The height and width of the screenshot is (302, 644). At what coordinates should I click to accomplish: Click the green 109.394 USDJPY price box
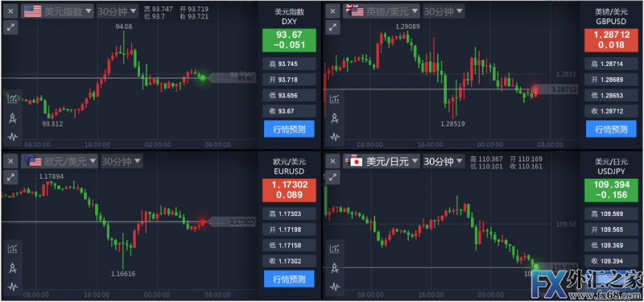click(x=611, y=190)
